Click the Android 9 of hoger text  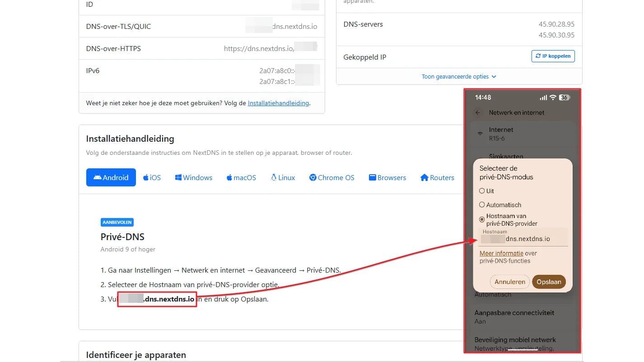tap(128, 249)
